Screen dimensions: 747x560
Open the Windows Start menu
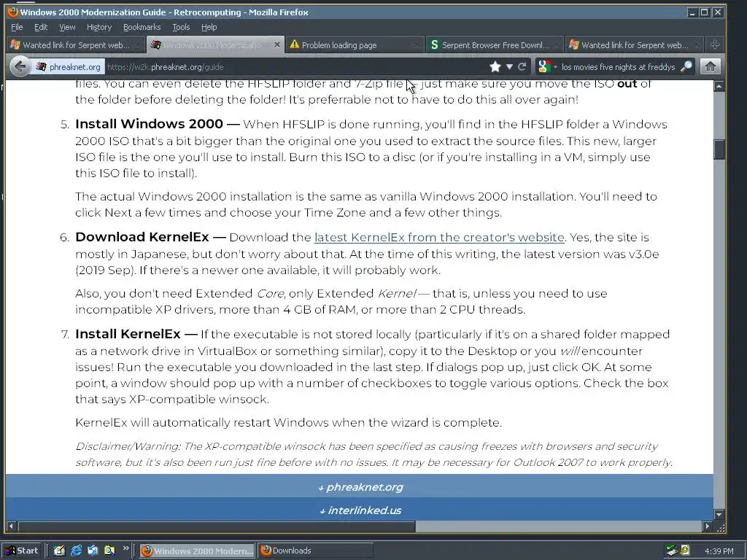point(21,551)
